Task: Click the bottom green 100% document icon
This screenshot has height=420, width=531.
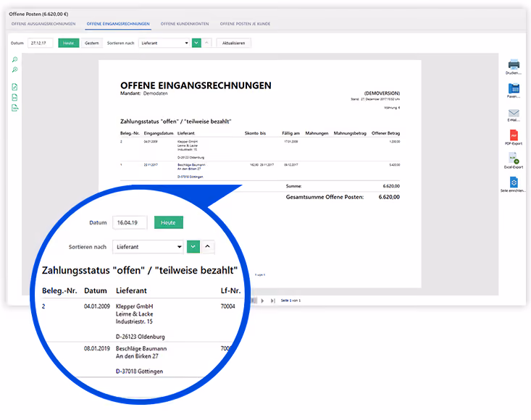Action: coord(15,108)
